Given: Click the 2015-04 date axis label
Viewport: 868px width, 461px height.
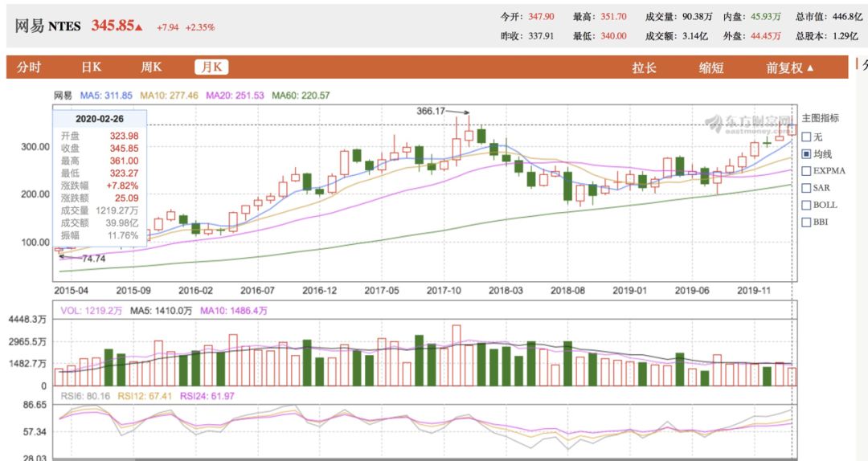Looking at the screenshot, I should [71, 290].
